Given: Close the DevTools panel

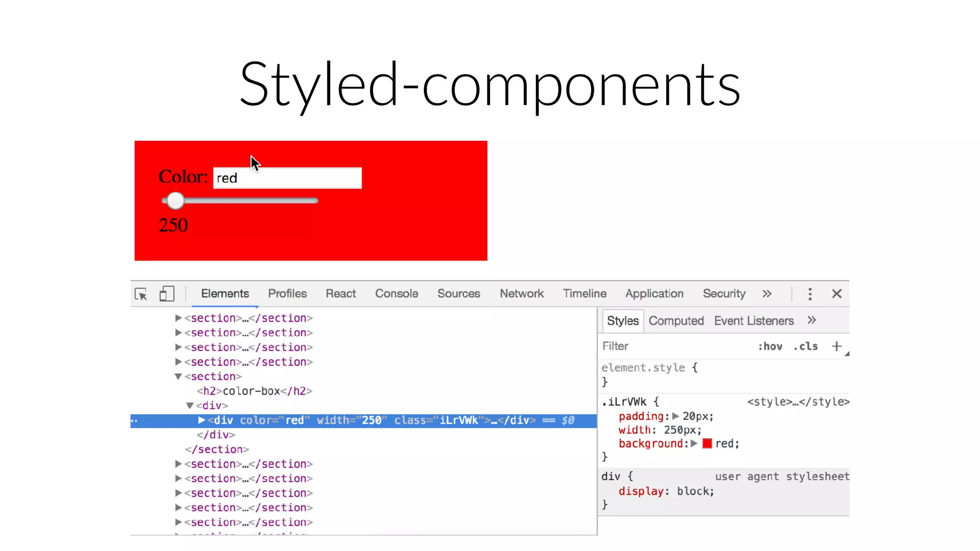Looking at the screenshot, I should [x=836, y=294].
